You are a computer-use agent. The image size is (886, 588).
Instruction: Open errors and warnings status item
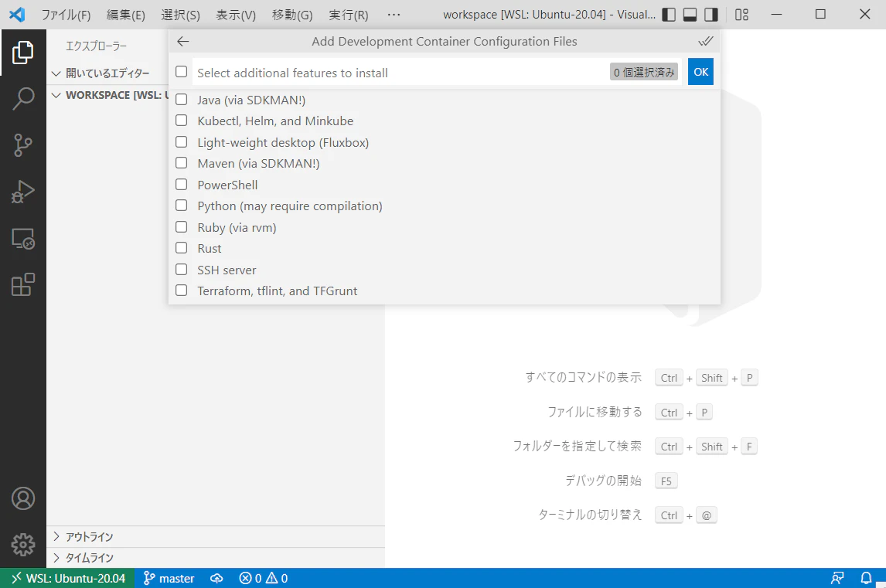tap(264, 579)
